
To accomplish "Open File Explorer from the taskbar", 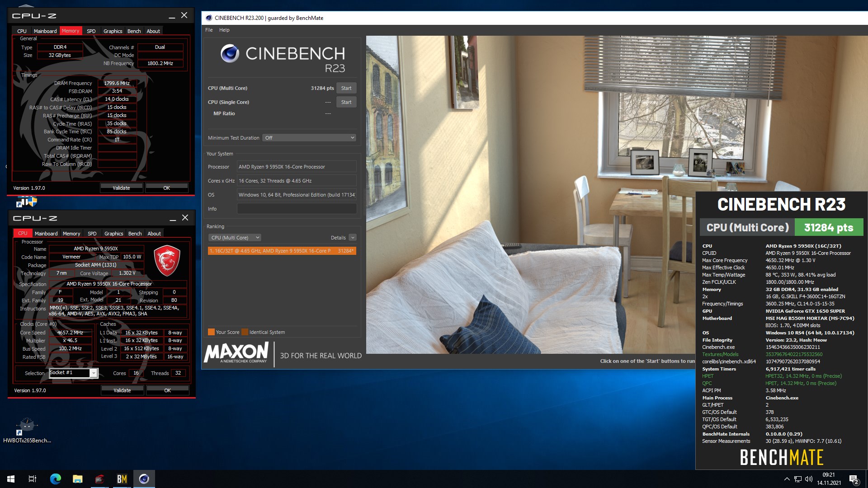I will [77, 479].
